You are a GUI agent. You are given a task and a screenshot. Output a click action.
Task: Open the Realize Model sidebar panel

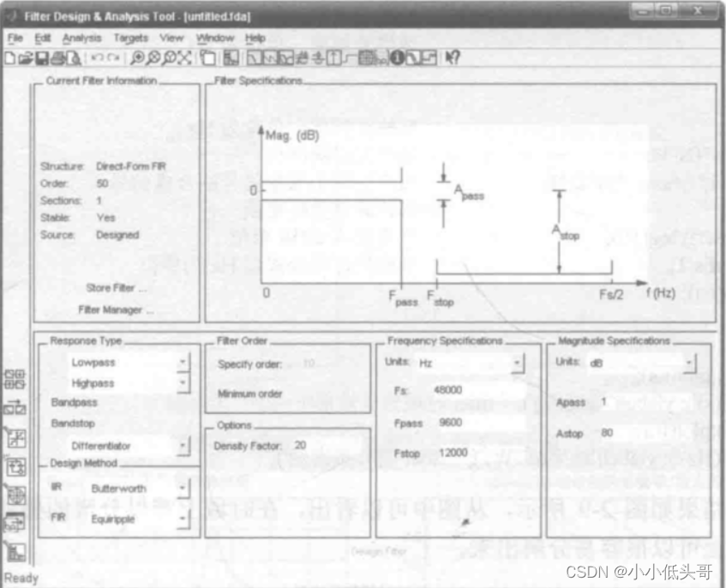15,466
